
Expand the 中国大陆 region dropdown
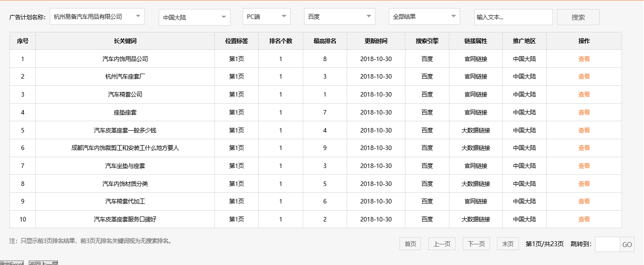click(194, 16)
